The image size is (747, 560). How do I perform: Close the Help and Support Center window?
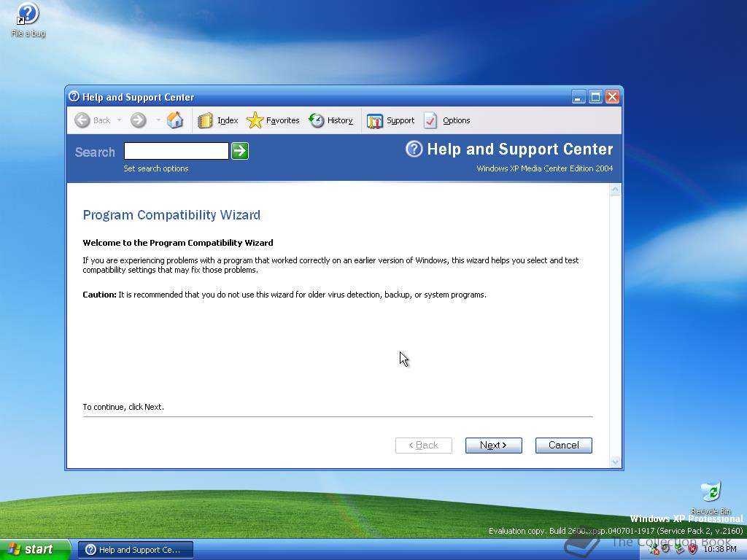tap(612, 97)
